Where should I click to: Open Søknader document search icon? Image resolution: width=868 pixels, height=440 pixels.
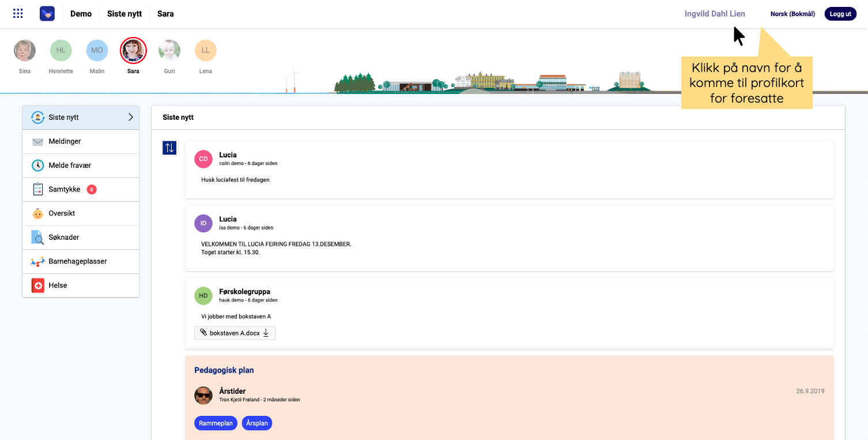point(38,238)
